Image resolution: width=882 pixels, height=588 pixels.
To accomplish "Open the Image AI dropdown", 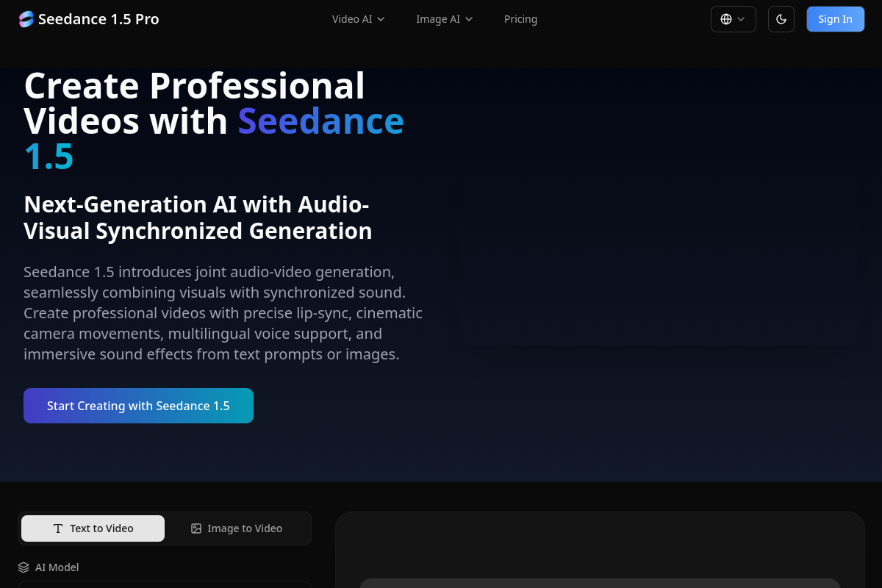I will pyautogui.click(x=444, y=19).
